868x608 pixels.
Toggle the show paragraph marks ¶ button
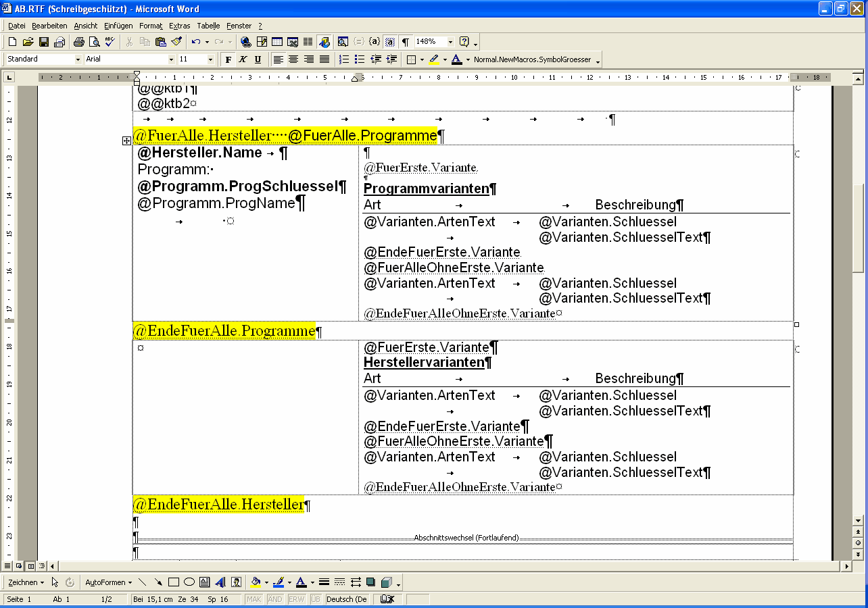click(x=406, y=42)
